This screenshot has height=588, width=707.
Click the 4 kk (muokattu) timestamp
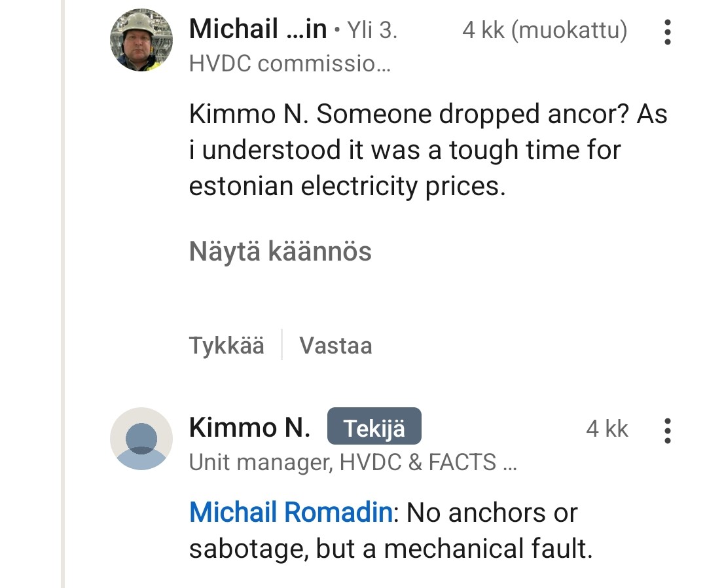[x=544, y=30]
